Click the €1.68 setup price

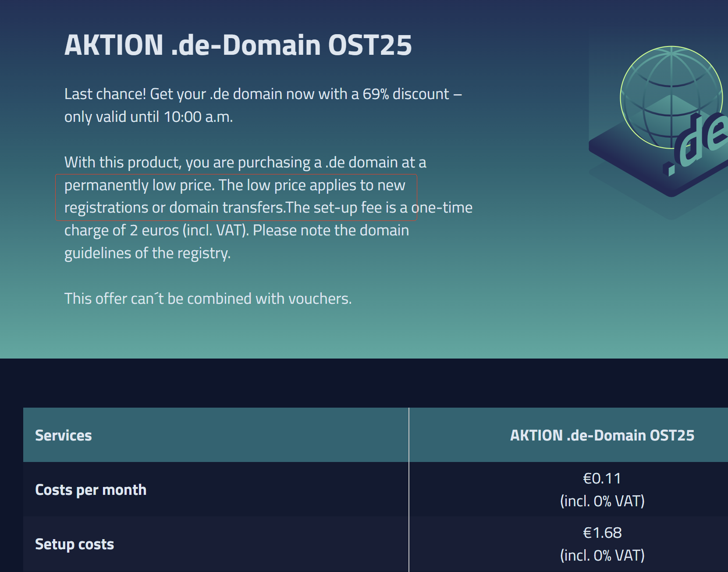602,533
